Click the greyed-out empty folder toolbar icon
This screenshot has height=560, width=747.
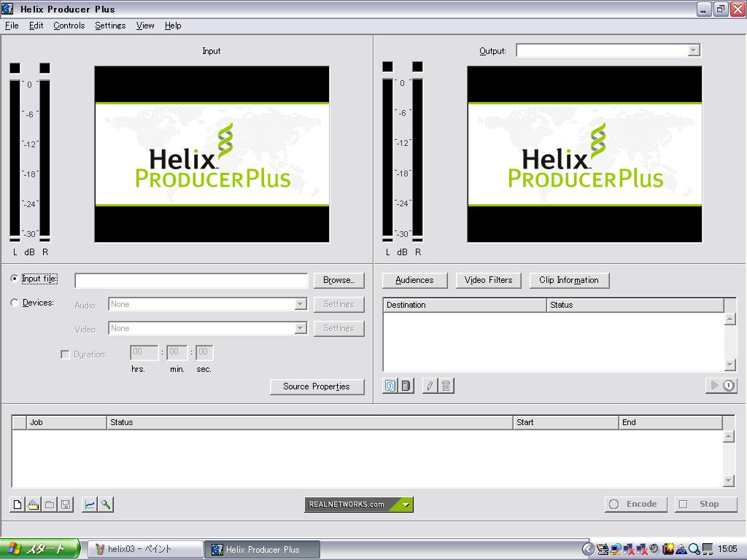tap(50, 505)
